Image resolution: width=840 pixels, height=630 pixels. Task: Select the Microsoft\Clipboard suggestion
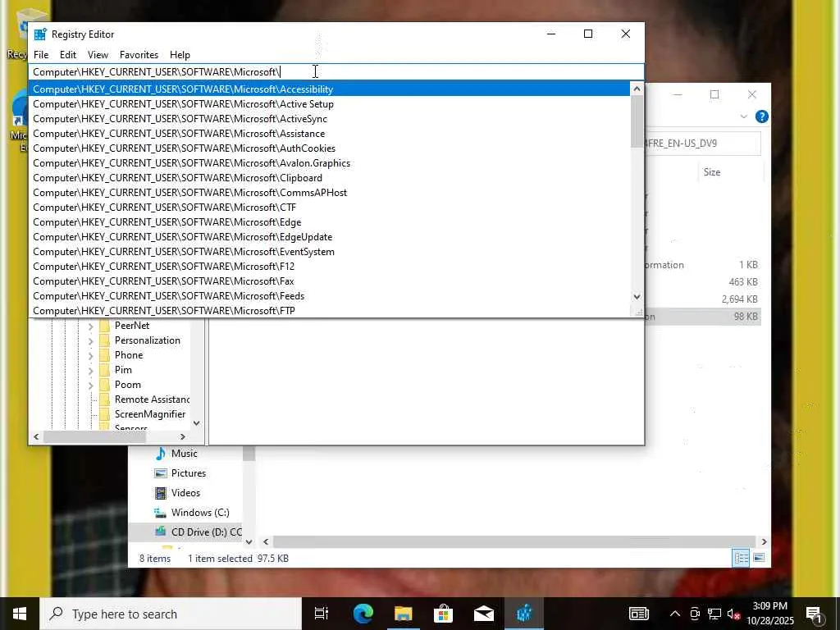click(330, 178)
